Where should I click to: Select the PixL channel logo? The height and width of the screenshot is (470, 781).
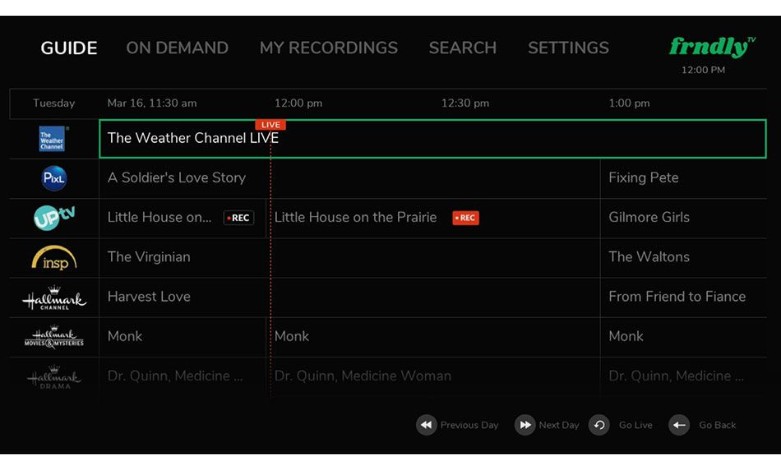[x=54, y=178]
